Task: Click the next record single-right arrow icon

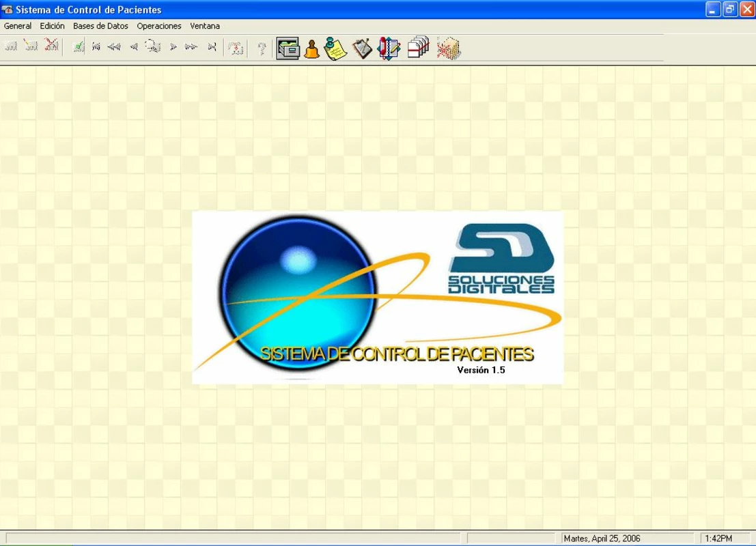Action: (173, 46)
